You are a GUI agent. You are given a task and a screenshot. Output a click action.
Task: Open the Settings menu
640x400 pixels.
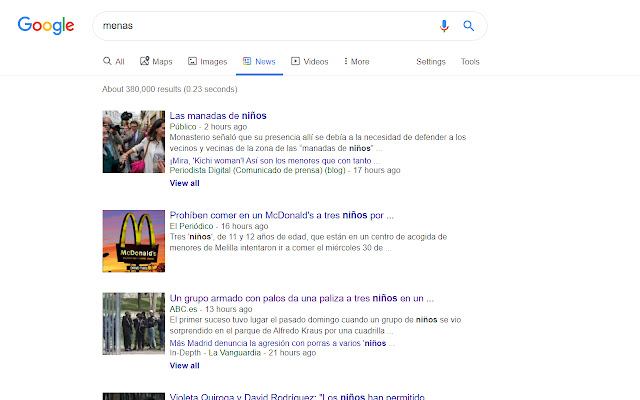coord(431,62)
